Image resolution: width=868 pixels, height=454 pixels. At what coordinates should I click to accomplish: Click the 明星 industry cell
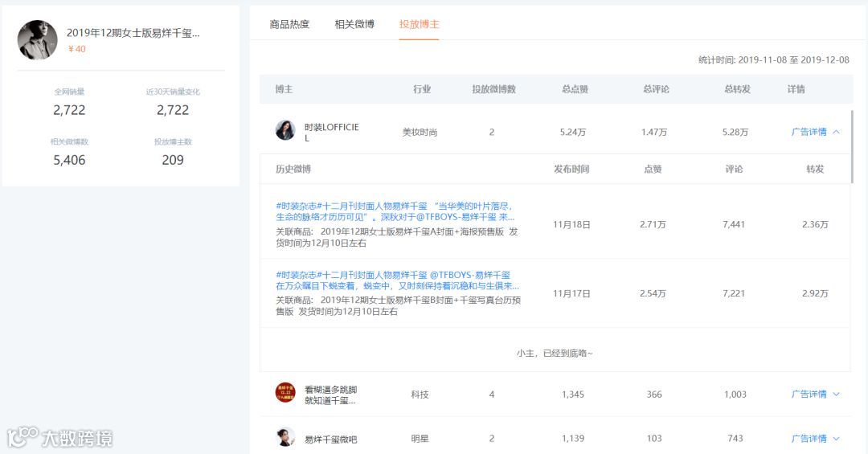420,439
